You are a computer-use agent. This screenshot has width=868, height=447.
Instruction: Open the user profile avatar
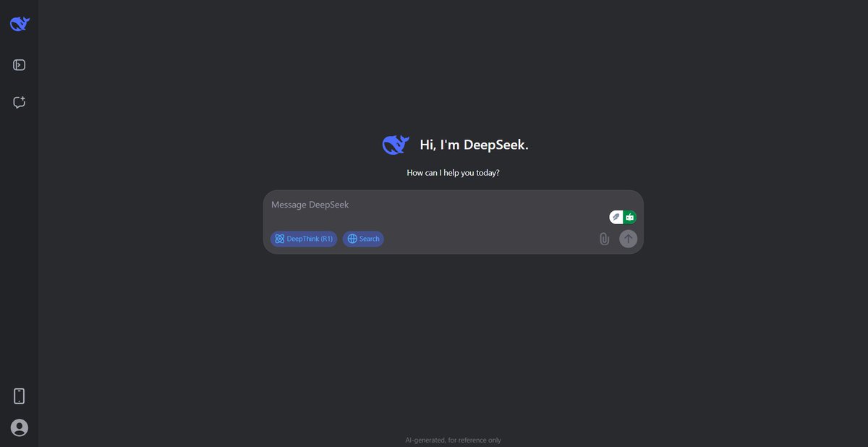click(x=20, y=427)
